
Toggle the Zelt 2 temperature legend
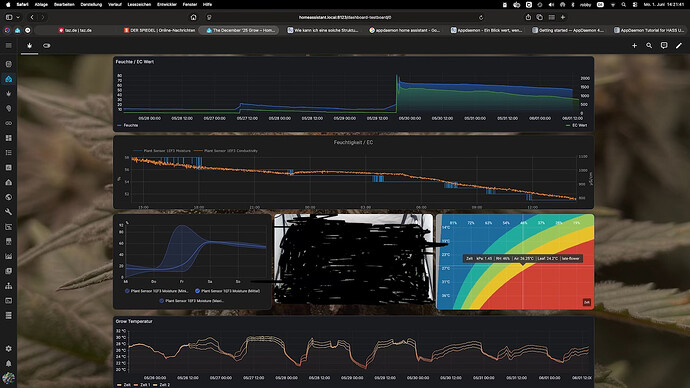(x=161, y=385)
